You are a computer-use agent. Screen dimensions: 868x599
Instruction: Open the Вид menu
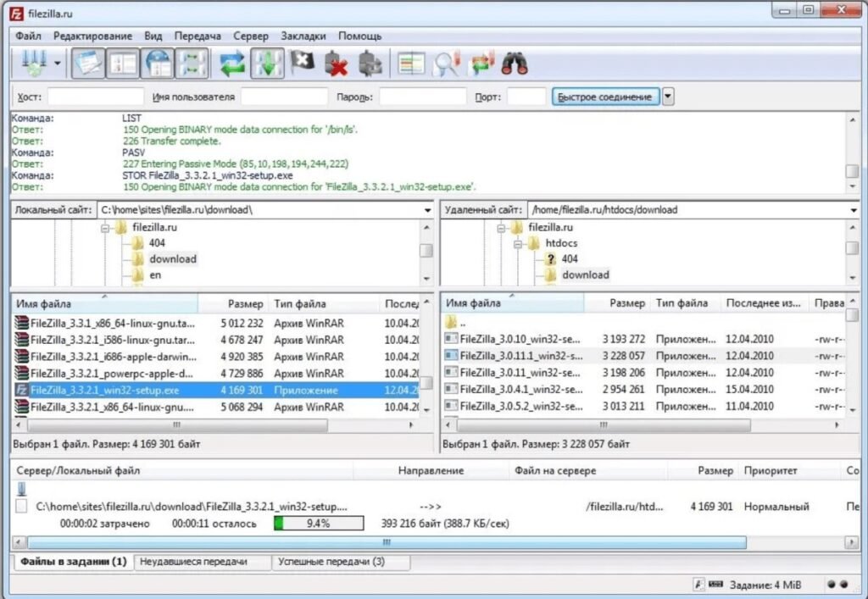click(153, 36)
